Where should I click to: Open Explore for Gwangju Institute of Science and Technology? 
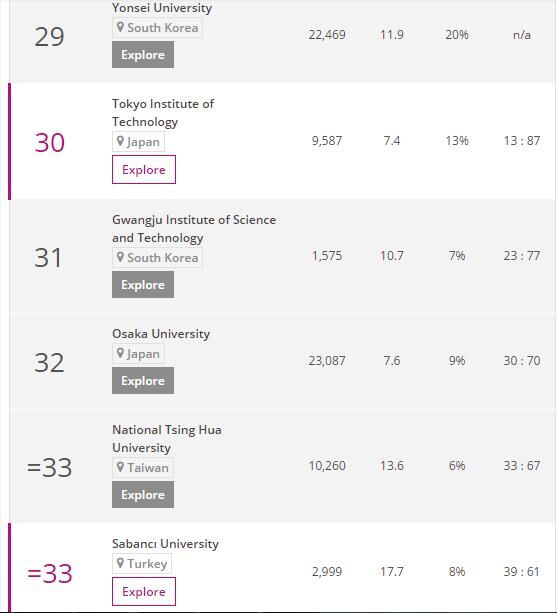click(143, 285)
